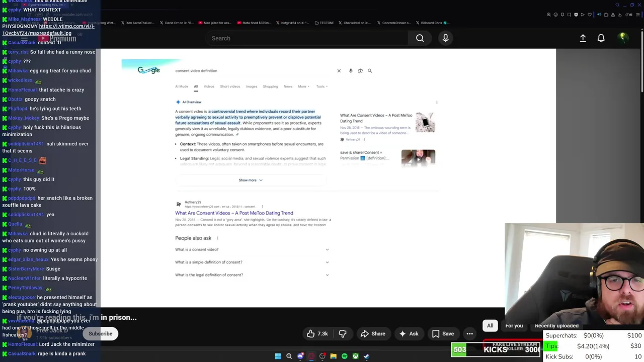Viewport: 644px width, 362px height.
Task: Open the YouTube account avatar menu
Action: (x=623, y=38)
